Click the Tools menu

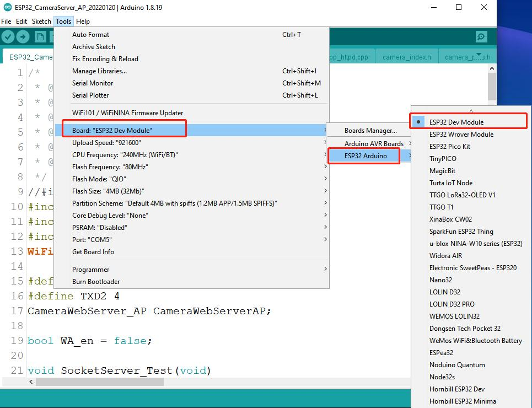[63, 22]
